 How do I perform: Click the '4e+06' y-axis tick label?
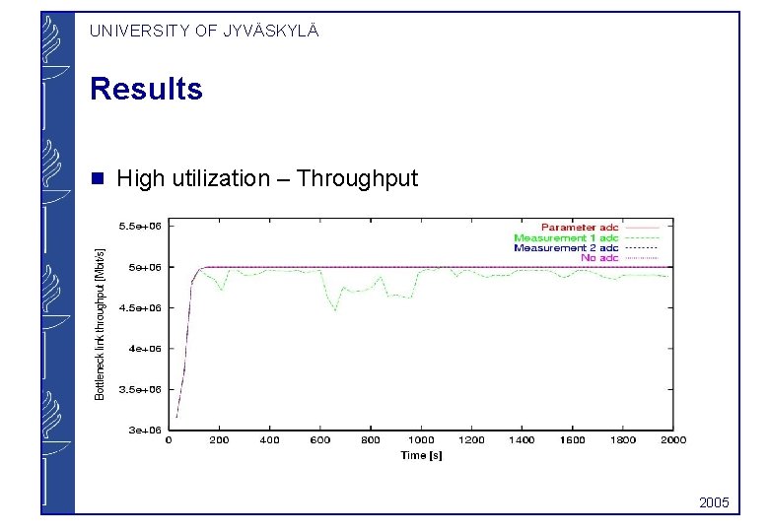pos(145,349)
